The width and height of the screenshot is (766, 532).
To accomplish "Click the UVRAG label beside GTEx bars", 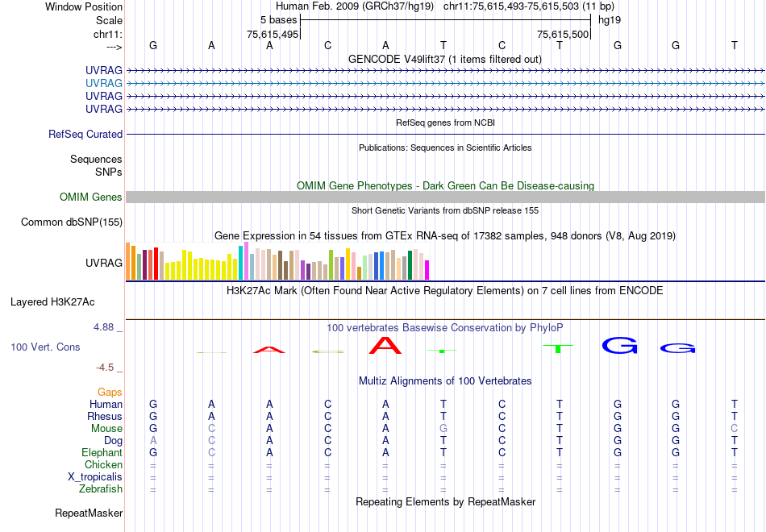I will pos(103,263).
